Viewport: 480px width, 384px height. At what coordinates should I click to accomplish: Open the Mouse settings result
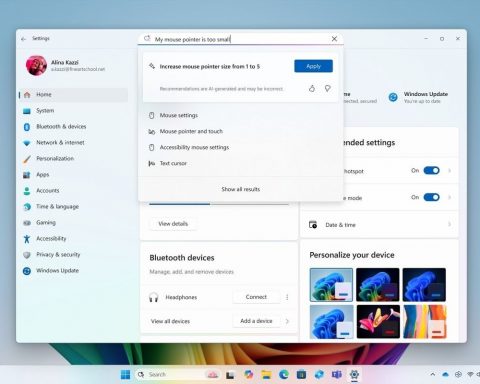click(x=240, y=115)
